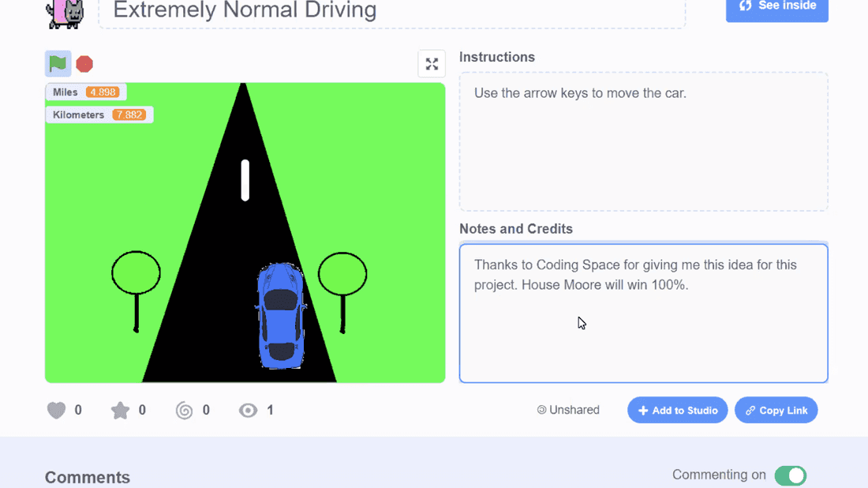The height and width of the screenshot is (488, 868).
Task: Click the love count number beside the heart
Action: pos(78,410)
